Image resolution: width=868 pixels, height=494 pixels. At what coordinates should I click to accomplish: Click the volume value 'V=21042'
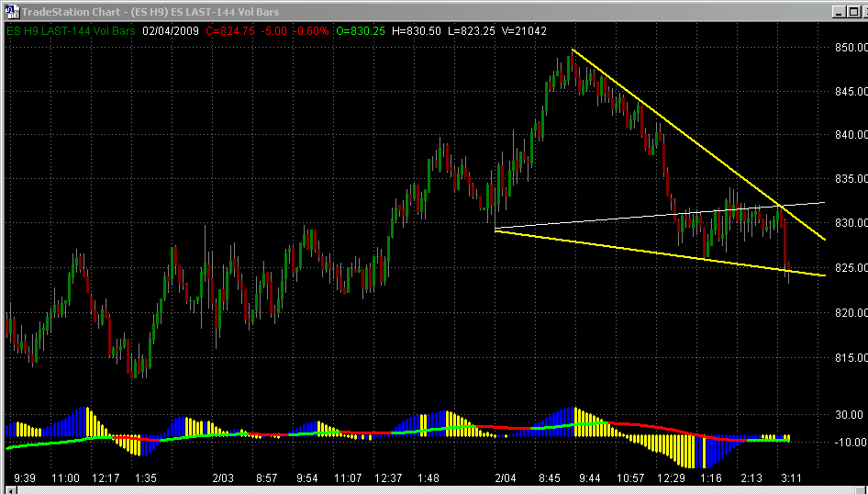click(x=523, y=31)
